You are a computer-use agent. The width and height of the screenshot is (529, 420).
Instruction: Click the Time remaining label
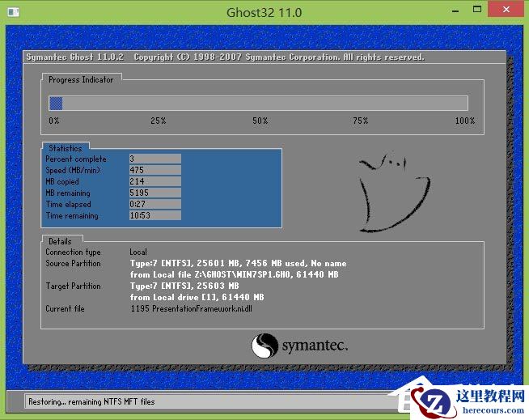coord(72,216)
